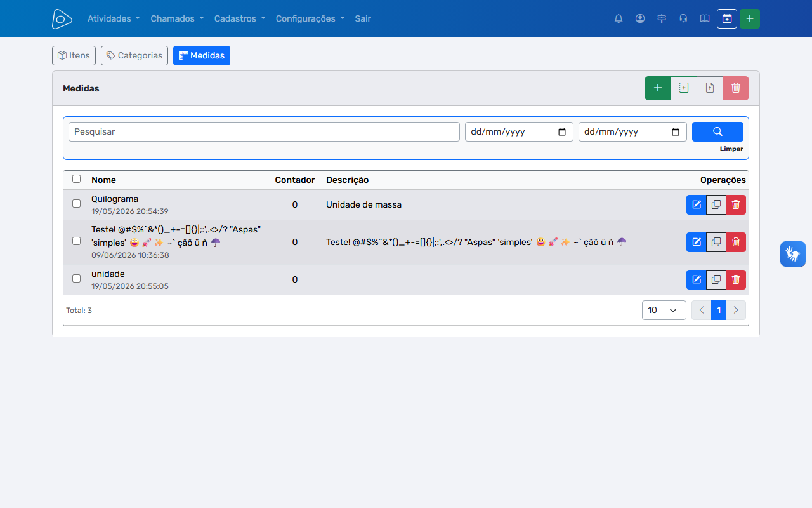Delete the unidade row
The height and width of the screenshot is (508, 812).
coord(736,279)
